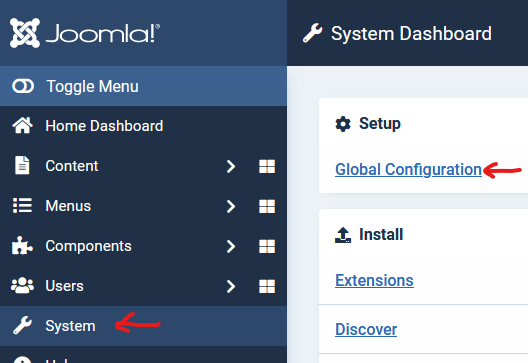Viewport: 528px width, 363px height.
Task: Open the Components dashboard grid icon
Action: click(267, 246)
